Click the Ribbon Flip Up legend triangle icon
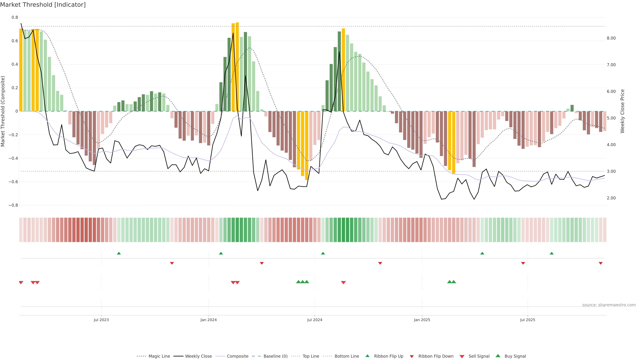 (x=367, y=356)
